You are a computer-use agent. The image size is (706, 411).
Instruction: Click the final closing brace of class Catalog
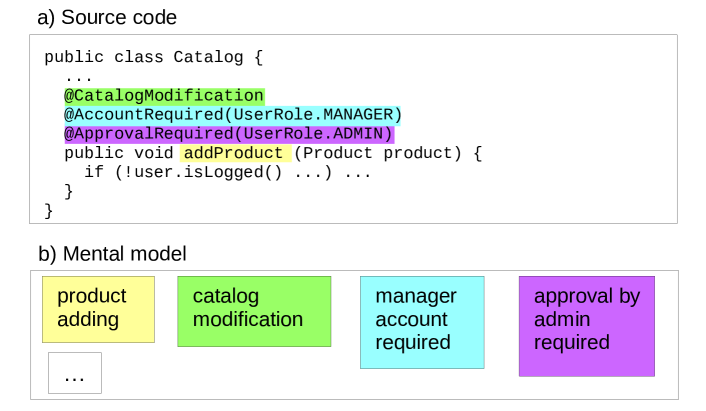(49, 210)
